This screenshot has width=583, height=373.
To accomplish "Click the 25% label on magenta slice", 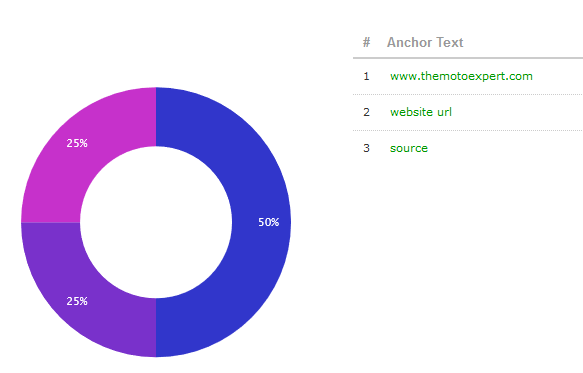I will click(x=77, y=143).
